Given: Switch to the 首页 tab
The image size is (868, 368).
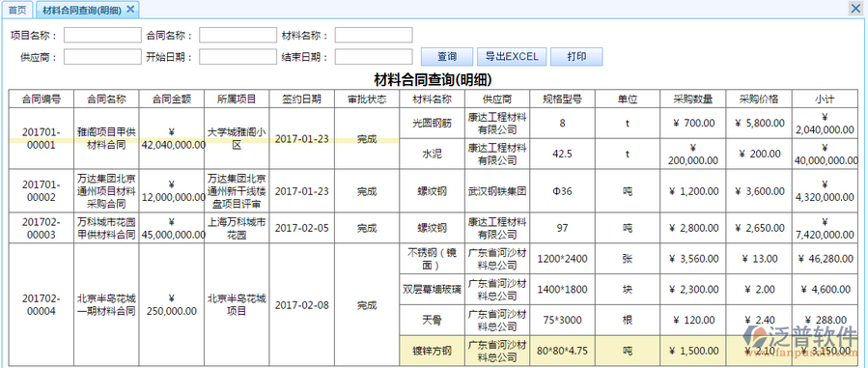Looking at the screenshot, I should 17,10.
